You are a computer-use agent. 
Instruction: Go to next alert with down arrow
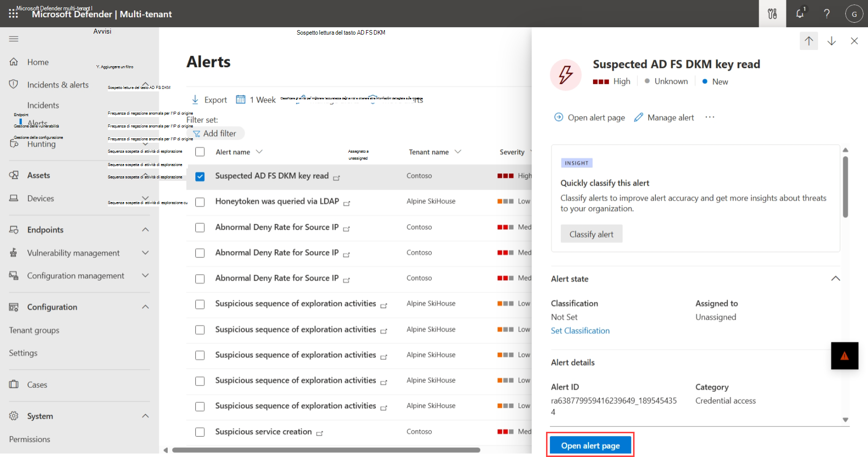832,41
